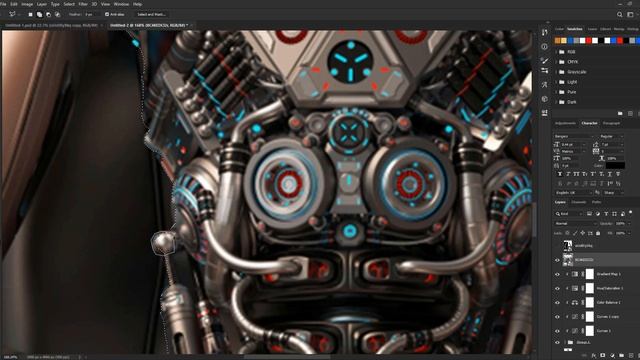
Task: Toggle Underline text style
Action: click(x=610, y=174)
